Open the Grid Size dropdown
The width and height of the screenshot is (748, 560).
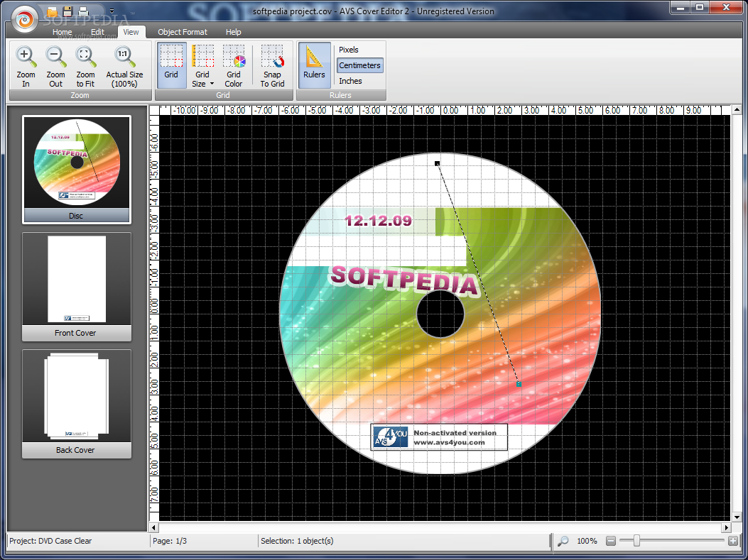point(202,66)
